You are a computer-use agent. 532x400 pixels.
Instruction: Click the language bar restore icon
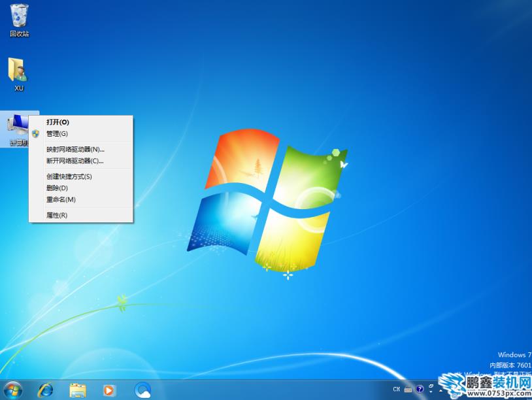pos(431,386)
